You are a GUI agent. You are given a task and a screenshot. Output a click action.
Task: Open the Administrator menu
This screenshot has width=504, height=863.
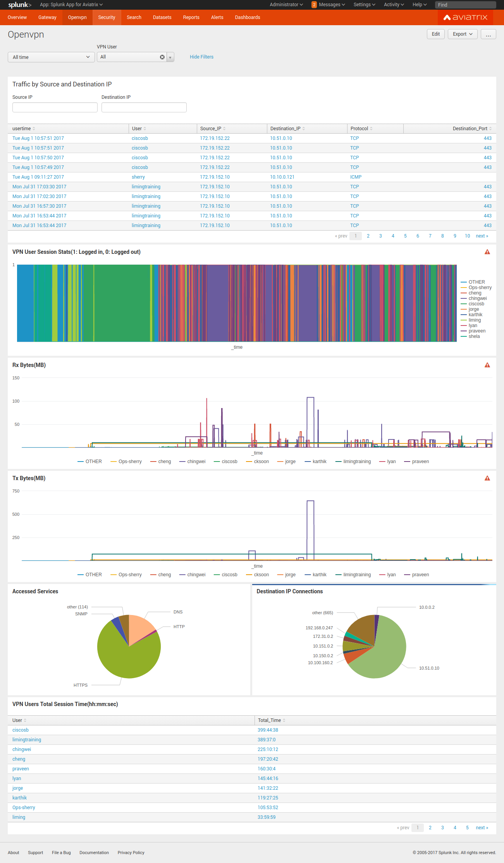(x=286, y=5)
